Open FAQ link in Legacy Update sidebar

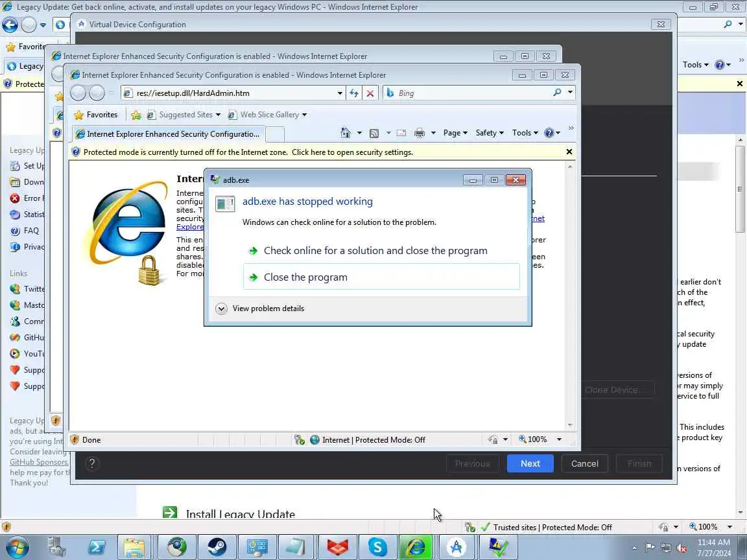click(31, 231)
